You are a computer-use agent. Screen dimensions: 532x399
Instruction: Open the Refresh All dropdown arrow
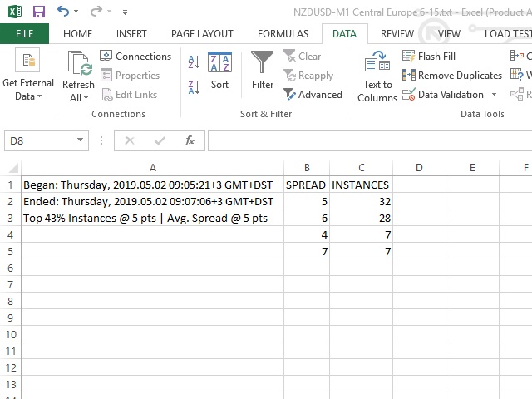click(x=78, y=98)
